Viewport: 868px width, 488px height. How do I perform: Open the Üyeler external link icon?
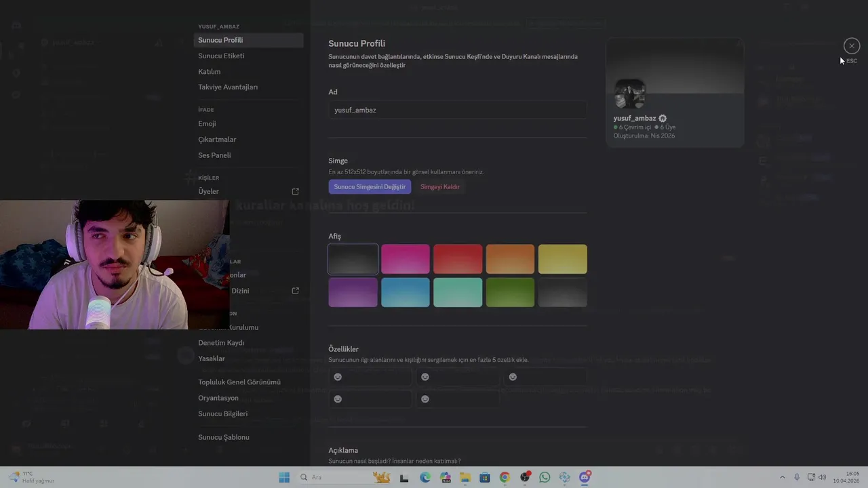(x=295, y=192)
